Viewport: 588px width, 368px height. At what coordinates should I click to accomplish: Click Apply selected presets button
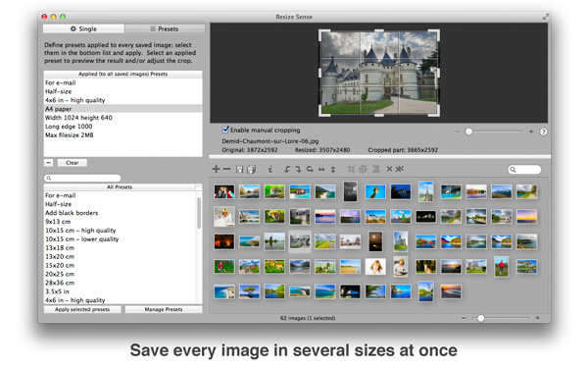(82, 309)
